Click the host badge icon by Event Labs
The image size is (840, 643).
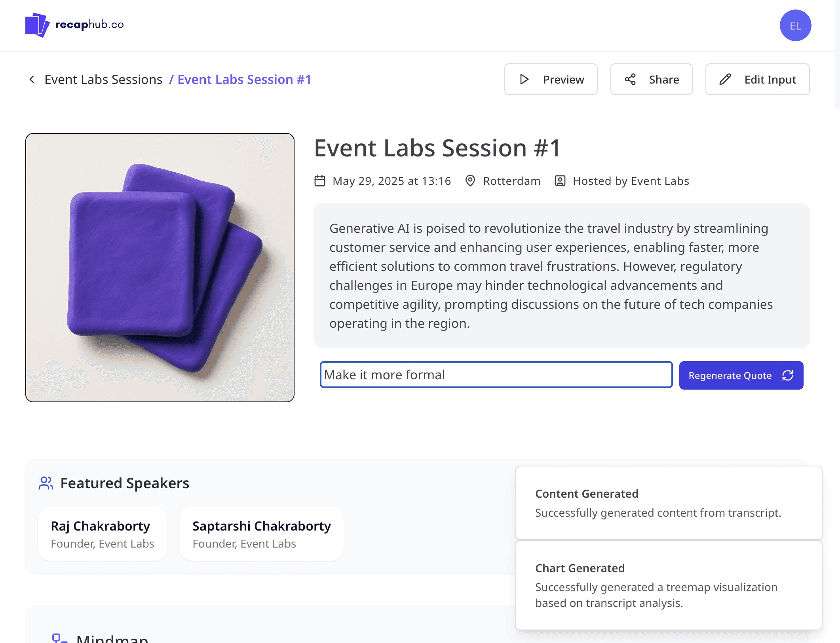pos(560,181)
